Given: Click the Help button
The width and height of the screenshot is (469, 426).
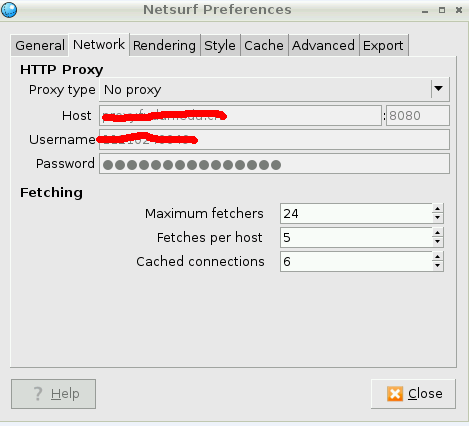Looking at the screenshot, I should pyautogui.click(x=53, y=394).
